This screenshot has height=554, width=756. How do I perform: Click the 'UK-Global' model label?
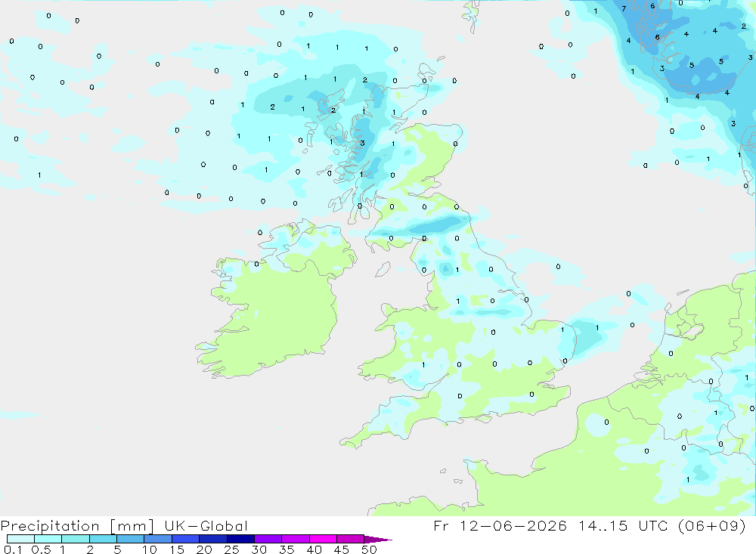pyautogui.click(x=206, y=525)
